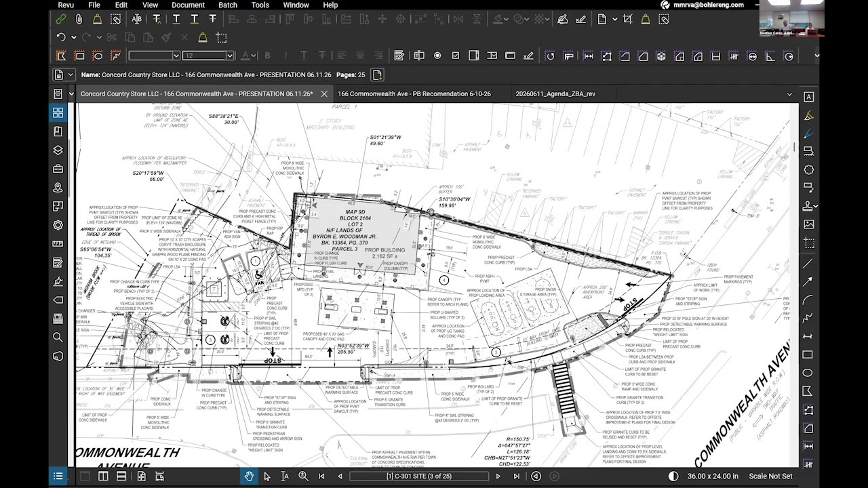
Task: Select the Arrow markup tool in right toolbar
Action: 808,281
